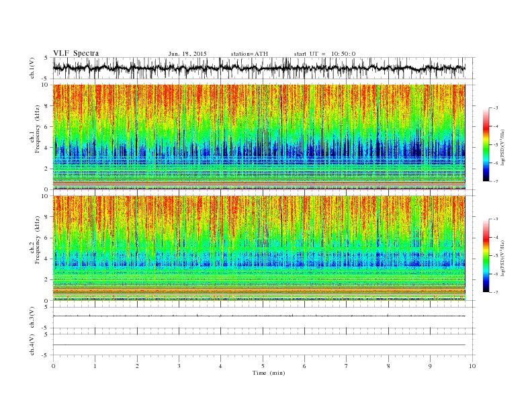Click the time axis '10' label at right end
Image resolution: width=532 pixels, height=411 pixels.
tap(472, 366)
